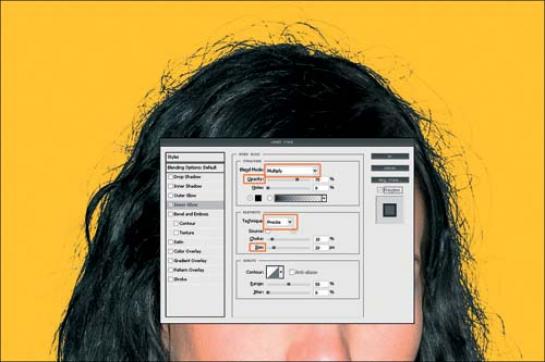Open the gradient picker arrow
The image size is (545, 362).
(324, 198)
